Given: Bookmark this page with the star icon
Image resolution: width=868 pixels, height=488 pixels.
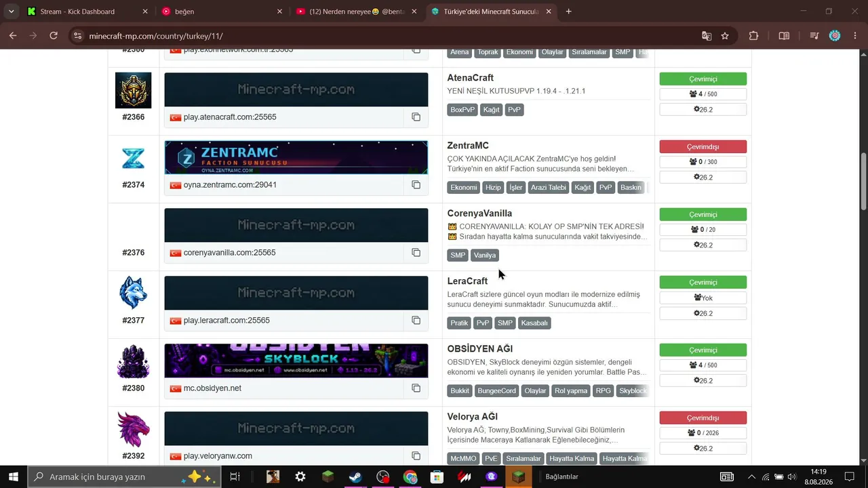Looking at the screenshot, I should (725, 36).
